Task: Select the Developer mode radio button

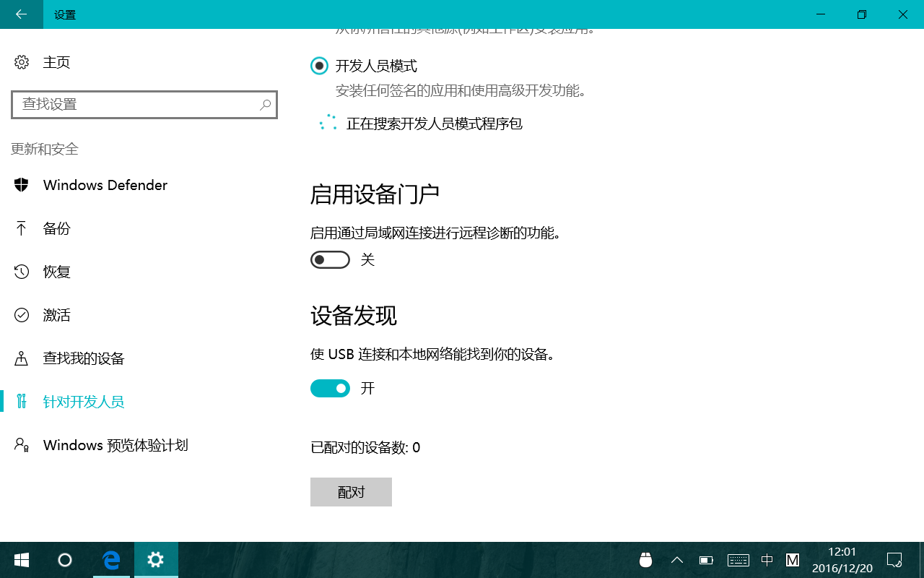Action: click(x=319, y=66)
